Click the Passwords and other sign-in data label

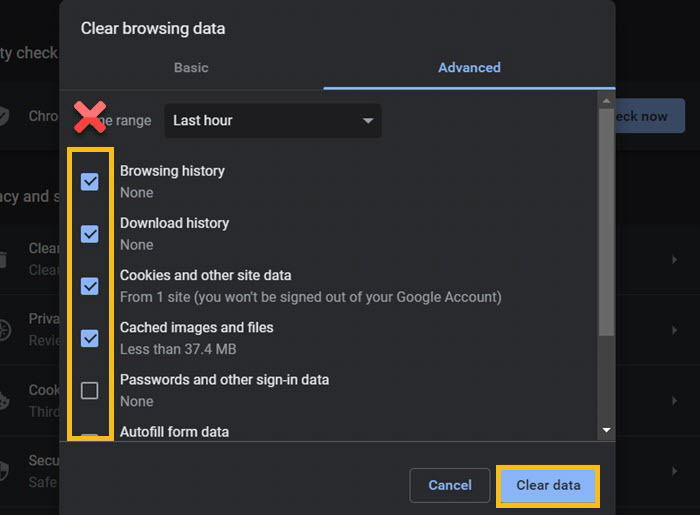225,380
